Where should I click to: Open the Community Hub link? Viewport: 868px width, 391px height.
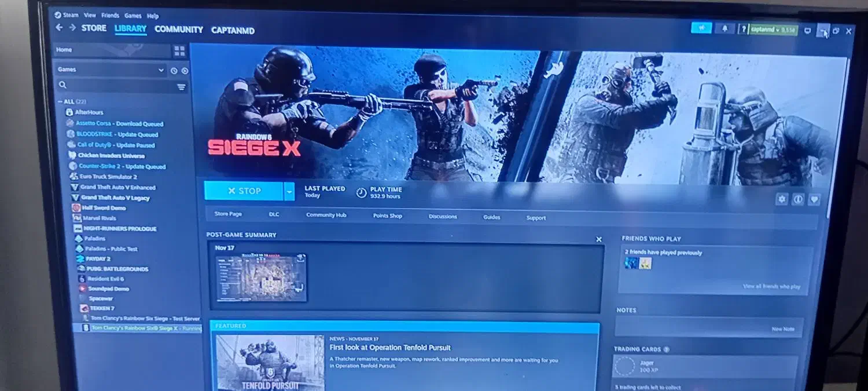click(x=326, y=215)
